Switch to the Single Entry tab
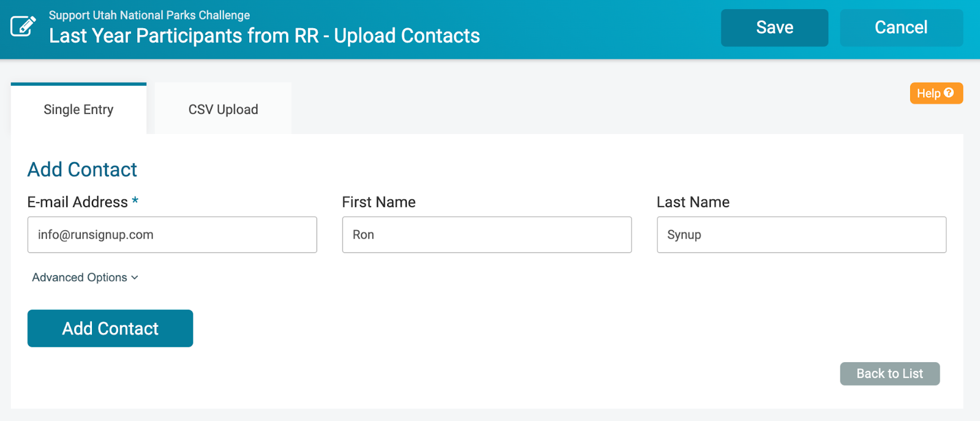Viewport: 980px width, 421px height. point(78,109)
